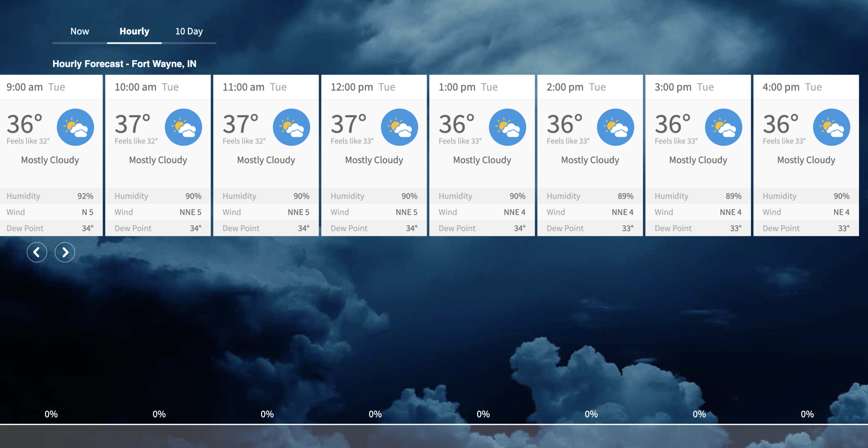Screen dimensions: 868x448
Task: Click the 12:00 pm Tue card header
Action: (374, 87)
